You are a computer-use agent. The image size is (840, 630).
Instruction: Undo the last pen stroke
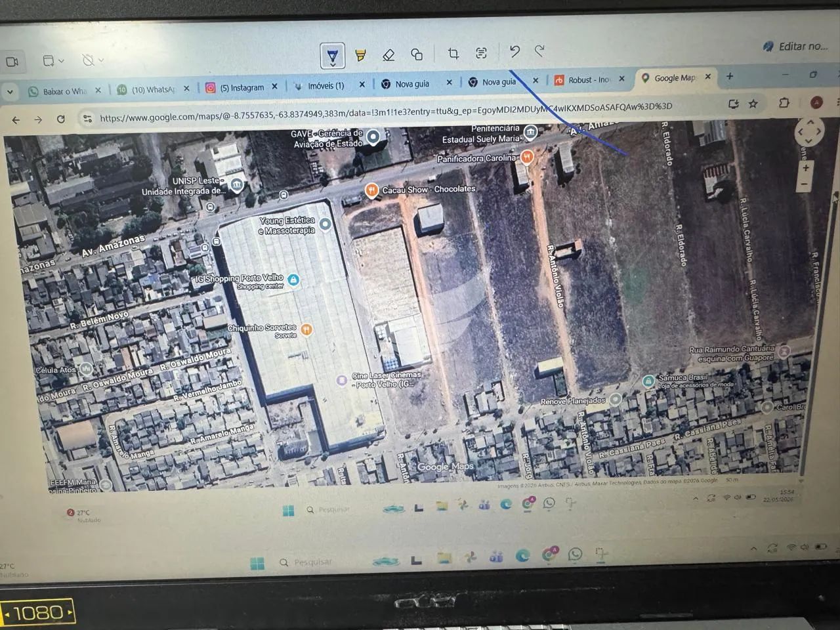click(514, 51)
